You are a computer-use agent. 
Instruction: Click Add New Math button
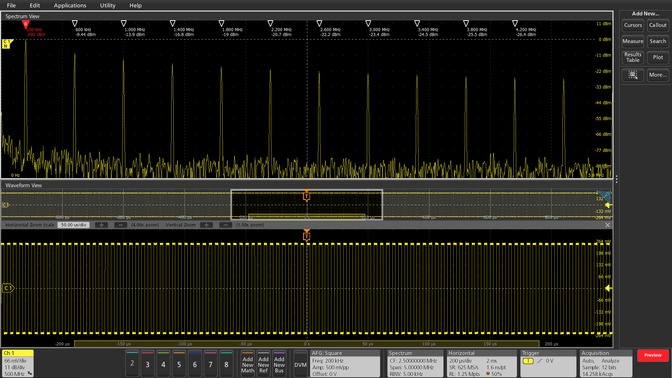point(248,364)
